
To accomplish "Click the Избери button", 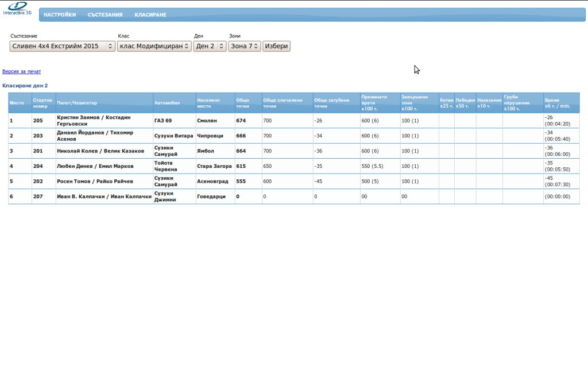I will [x=276, y=46].
